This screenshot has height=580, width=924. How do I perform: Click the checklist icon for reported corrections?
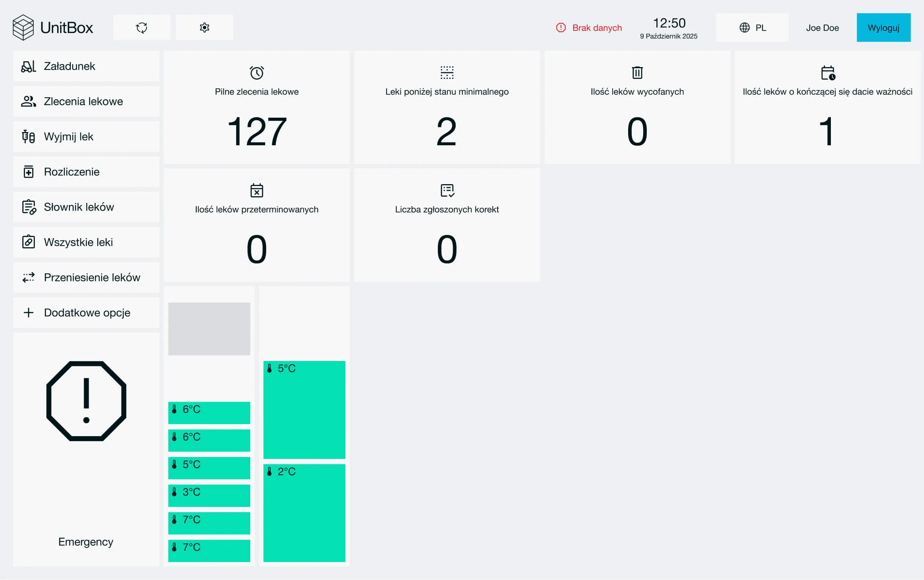point(447,190)
